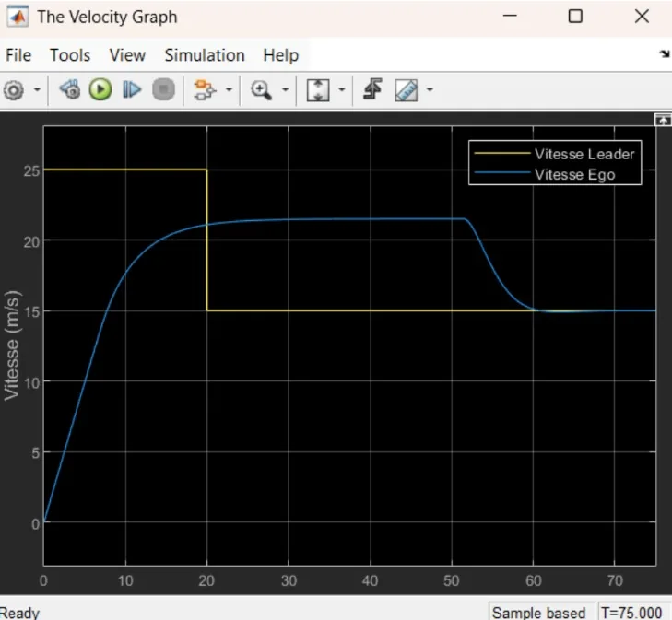Click the Stop simulation button
The height and width of the screenshot is (620, 672).
pos(164,90)
